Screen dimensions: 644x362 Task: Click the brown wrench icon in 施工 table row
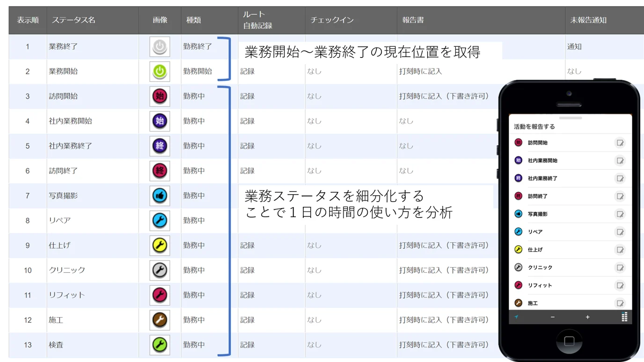coord(160,320)
